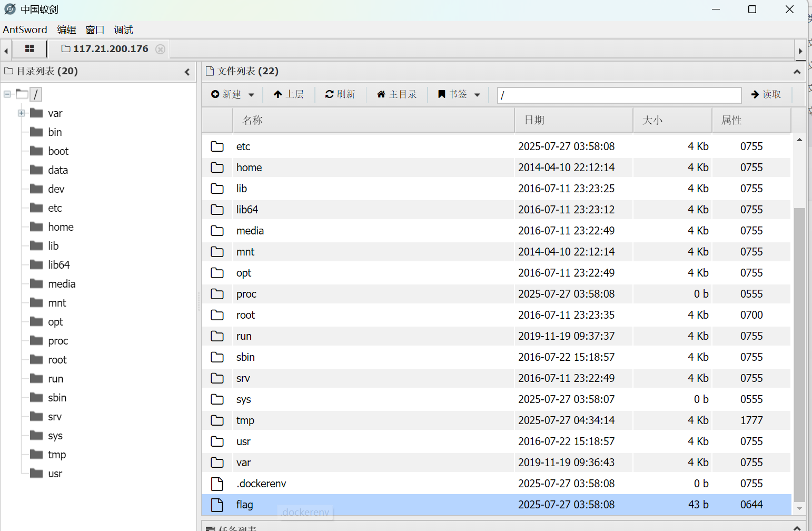Screen dimensions: 812x531
Task: Refresh listing with 刷新 button
Action: coord(340,94)
